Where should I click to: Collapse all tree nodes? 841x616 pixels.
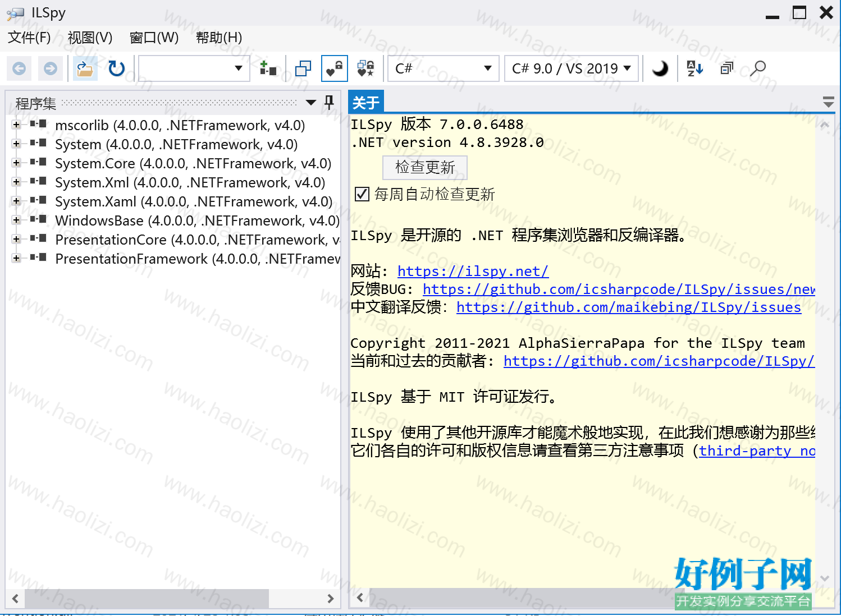coord(726,68)
